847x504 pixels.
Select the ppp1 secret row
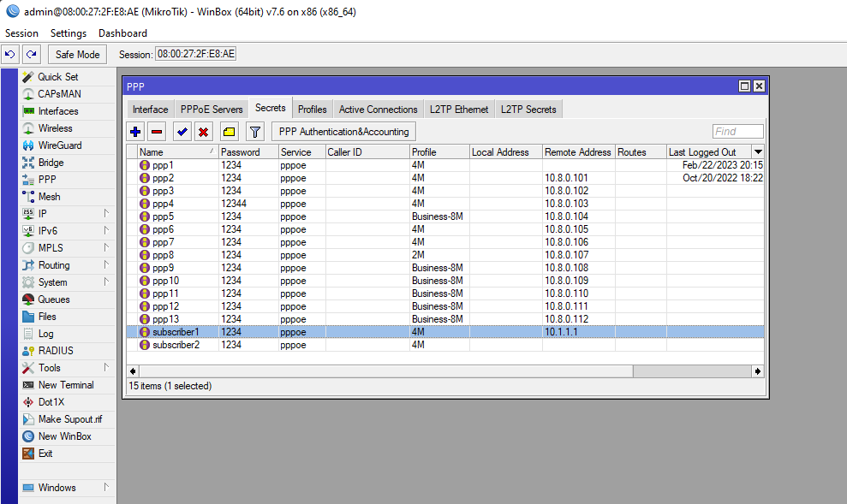pyautogui.click(x=445, y=165)
